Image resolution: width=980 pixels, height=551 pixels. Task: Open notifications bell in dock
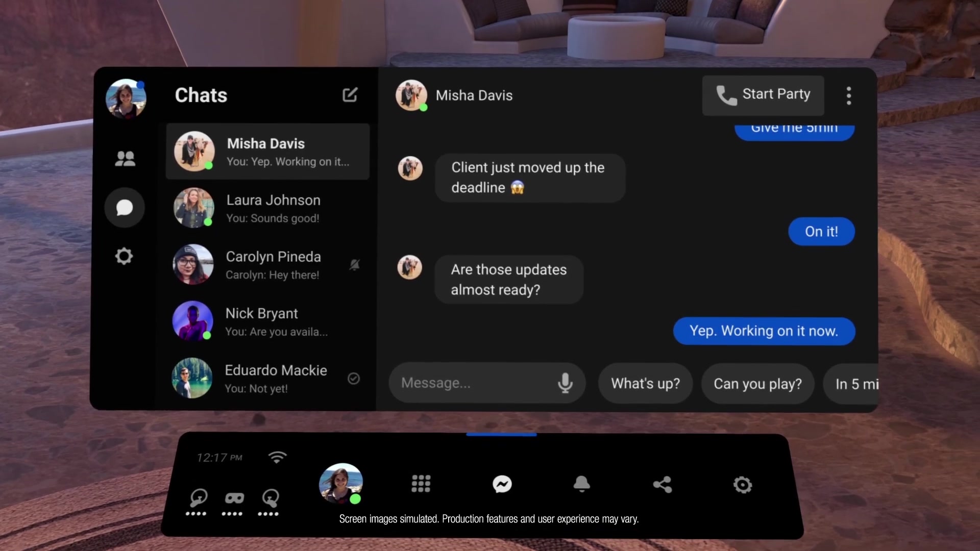[x=582, y=484]
